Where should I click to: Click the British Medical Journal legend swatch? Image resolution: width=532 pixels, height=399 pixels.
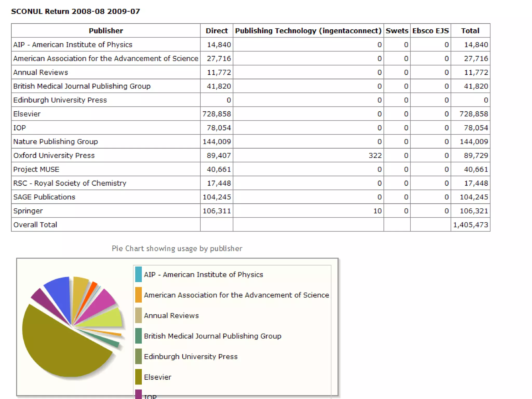[x=138, y=336]
